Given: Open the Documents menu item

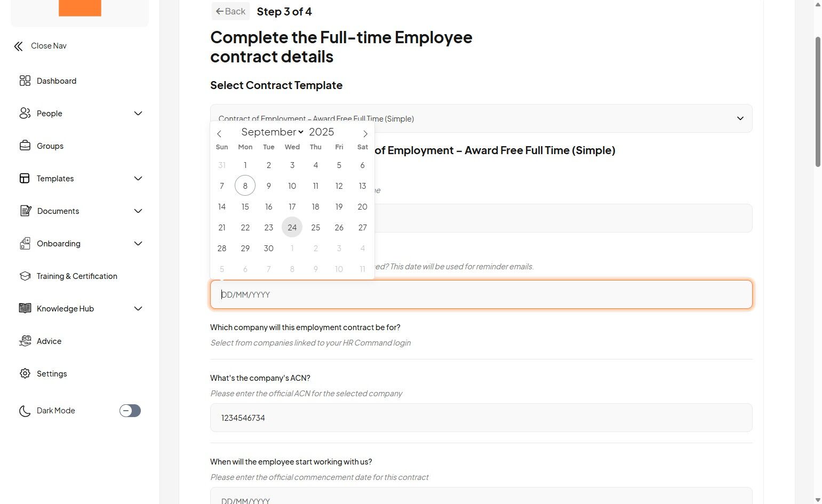Looking at the screenshot, I should tap(58, 211).
